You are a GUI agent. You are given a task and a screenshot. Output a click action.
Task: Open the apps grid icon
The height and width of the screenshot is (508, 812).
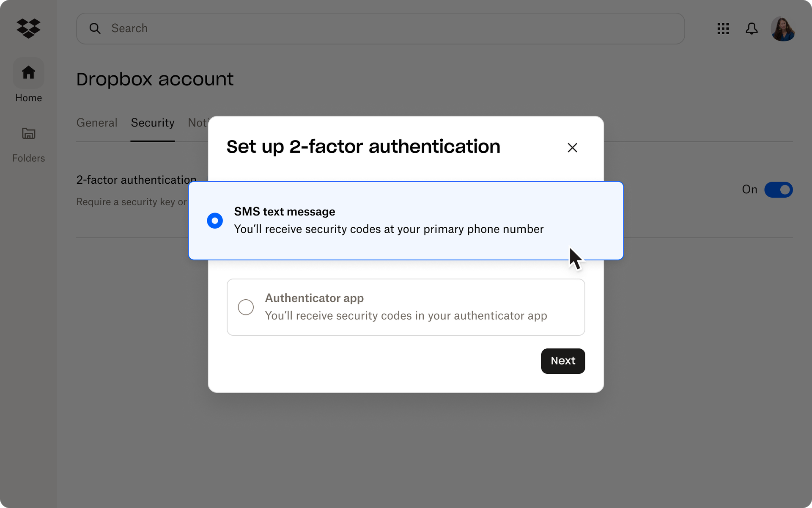point(723,28)
